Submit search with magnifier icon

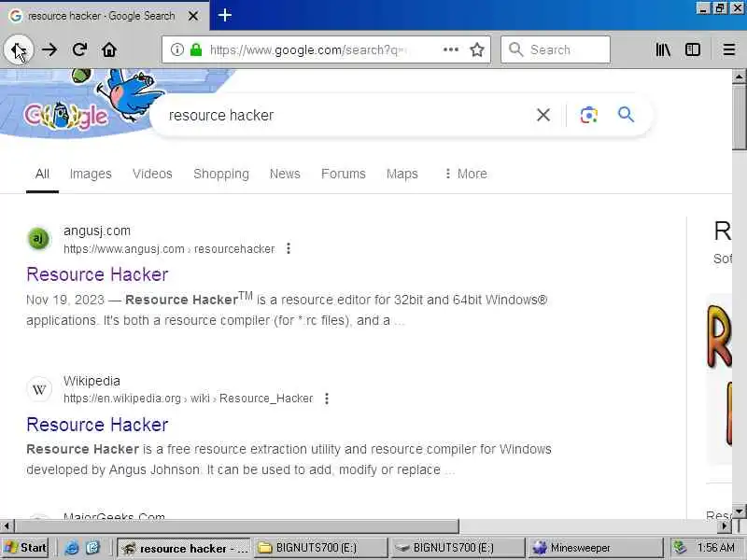(626, 115)
